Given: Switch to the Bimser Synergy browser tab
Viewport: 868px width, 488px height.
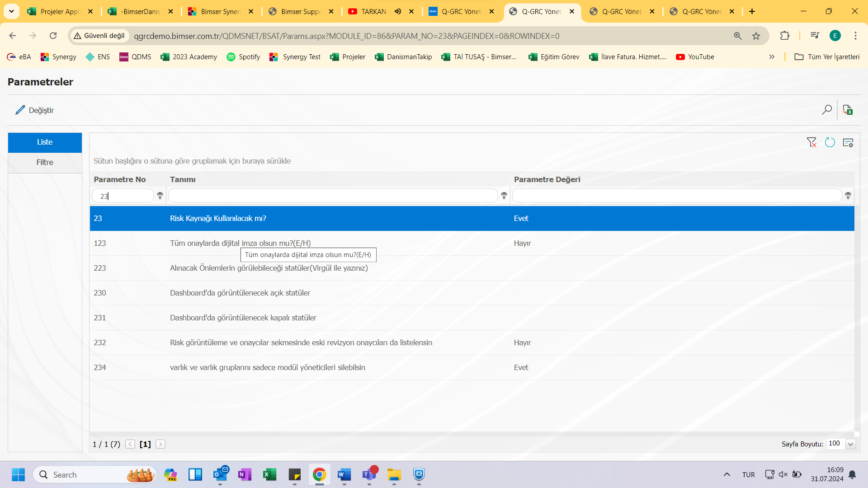Looking at the screenshot, I should [220, 12].
